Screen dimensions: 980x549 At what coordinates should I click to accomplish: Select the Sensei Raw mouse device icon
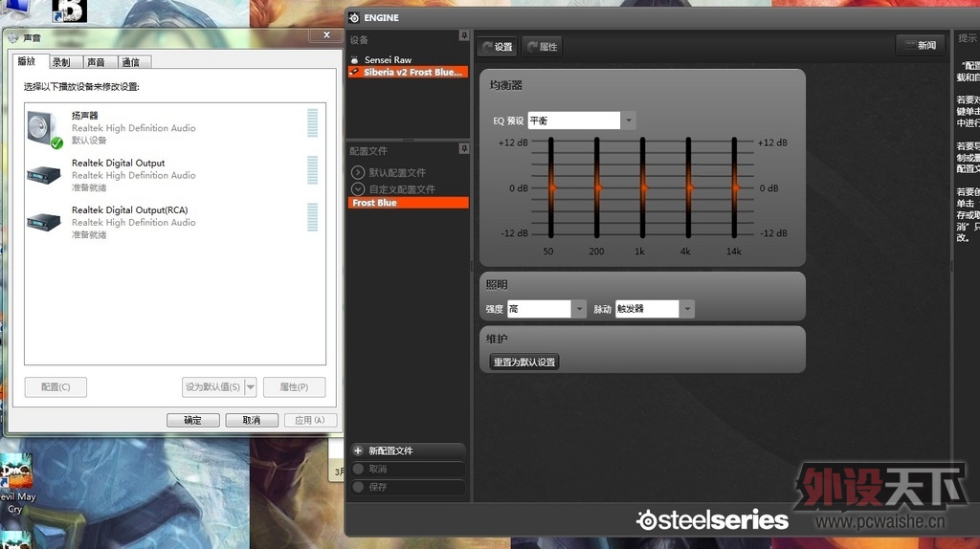click(x=354, y=59)
